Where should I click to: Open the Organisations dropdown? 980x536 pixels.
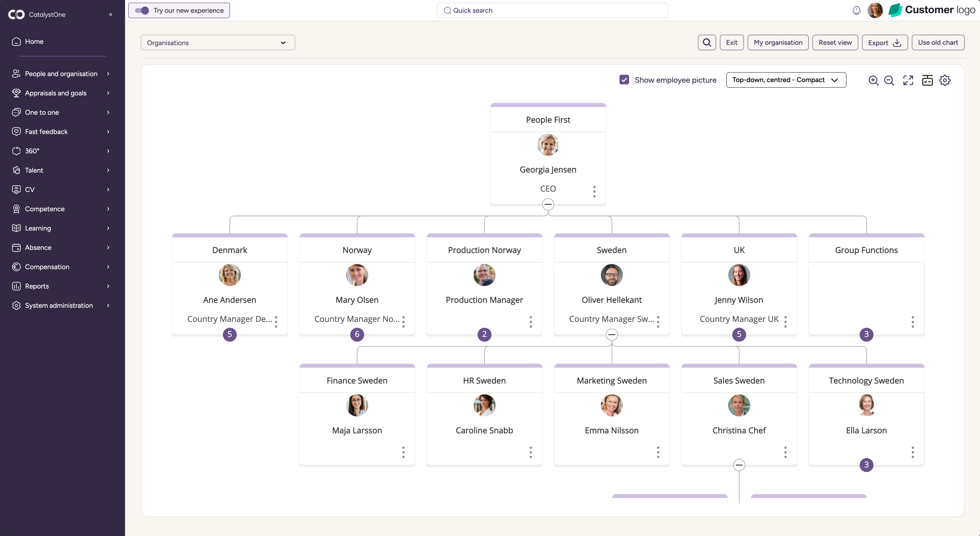tap(218, 43)
